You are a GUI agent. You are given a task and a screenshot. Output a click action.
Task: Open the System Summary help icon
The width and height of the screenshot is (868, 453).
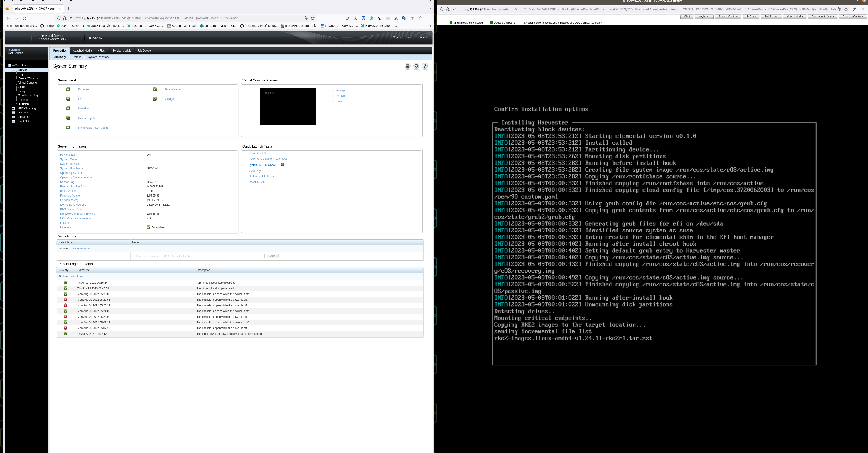425,66
